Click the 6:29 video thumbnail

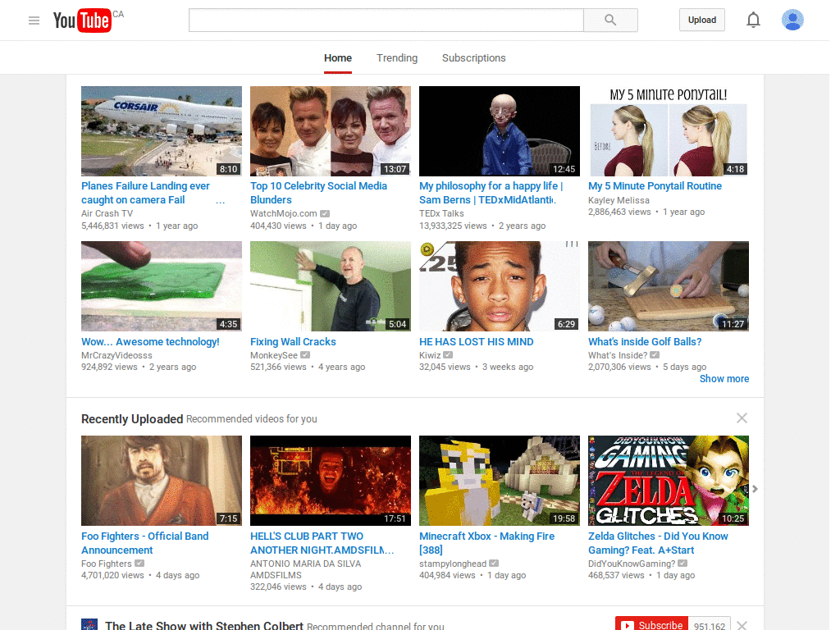pyautogui.click(x=500, y=286)
